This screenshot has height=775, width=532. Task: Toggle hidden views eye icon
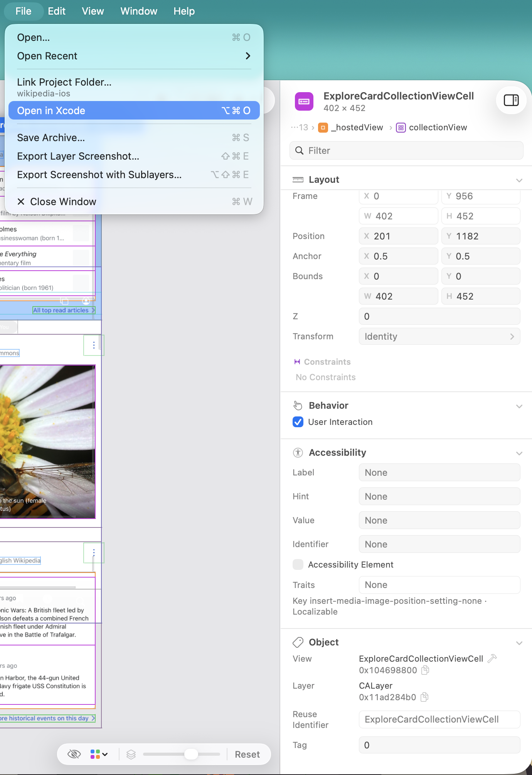[x=74, y=754]
